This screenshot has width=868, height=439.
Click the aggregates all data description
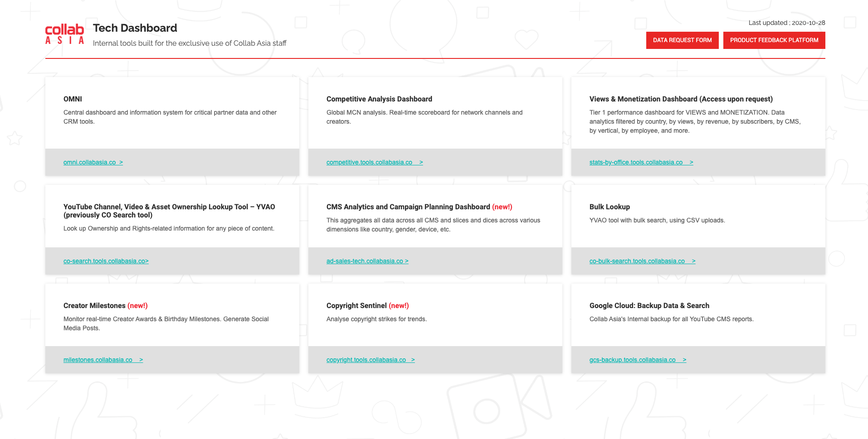pos(433,225)
